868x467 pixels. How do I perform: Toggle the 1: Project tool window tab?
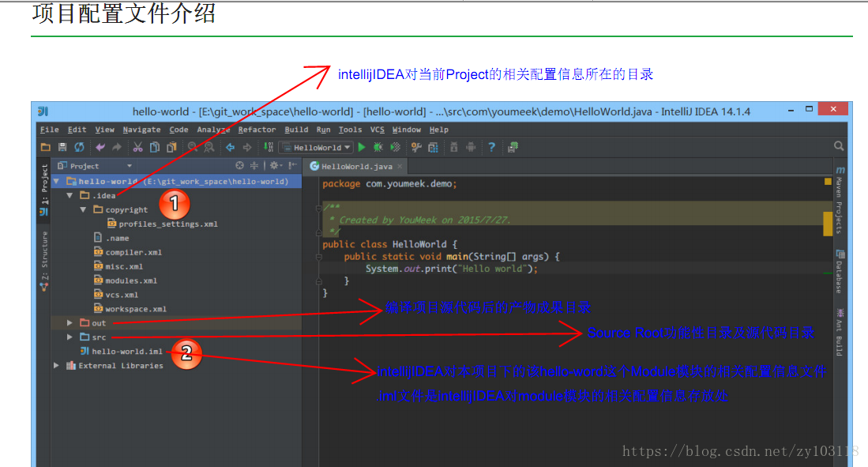click(43, 190)
